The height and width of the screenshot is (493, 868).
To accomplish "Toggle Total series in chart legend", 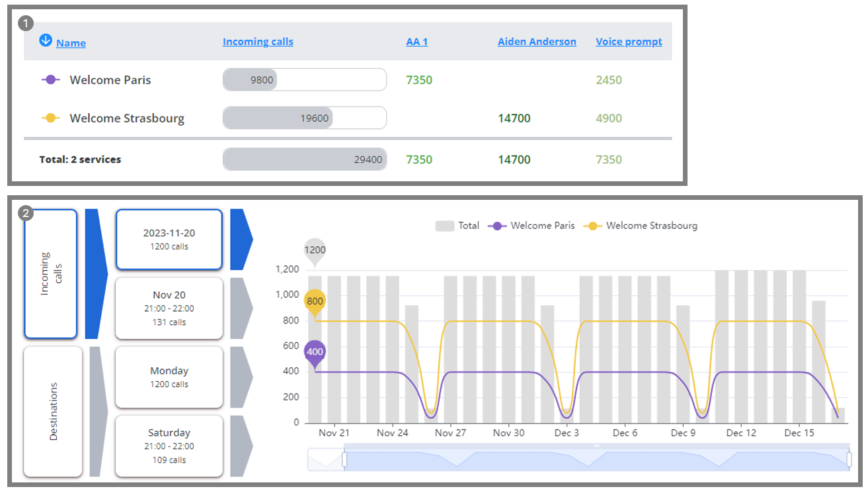I will point(457,226).
